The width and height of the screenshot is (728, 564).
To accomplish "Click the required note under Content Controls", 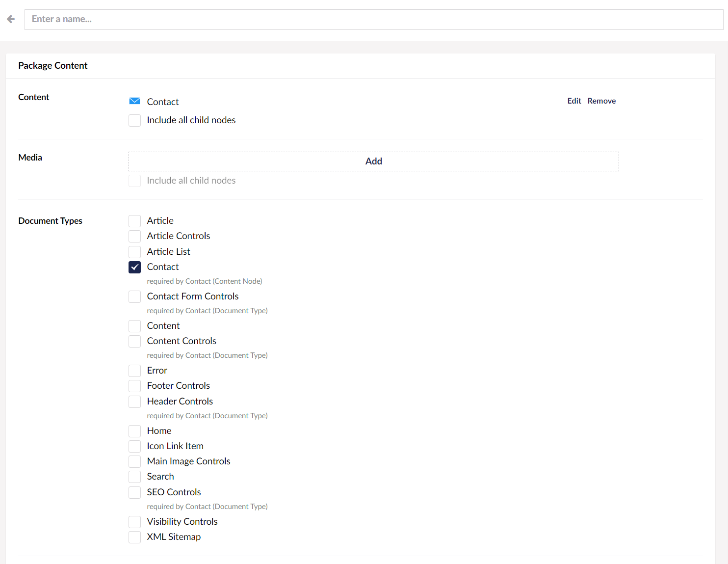I will [x=207, y=355].
